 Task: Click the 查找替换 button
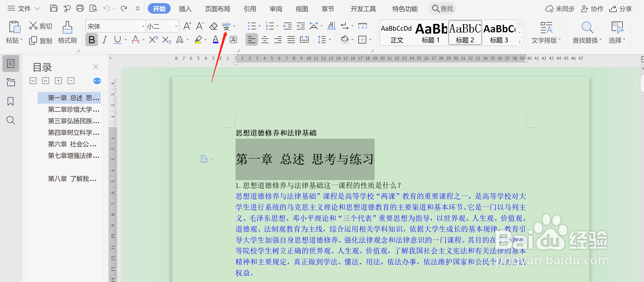(x=587, y=33)
